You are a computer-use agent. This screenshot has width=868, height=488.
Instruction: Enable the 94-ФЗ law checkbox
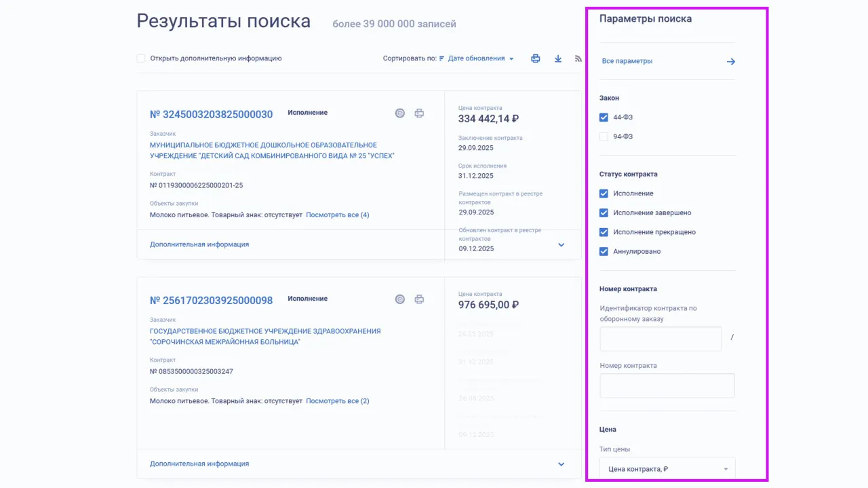coord(604,137)
